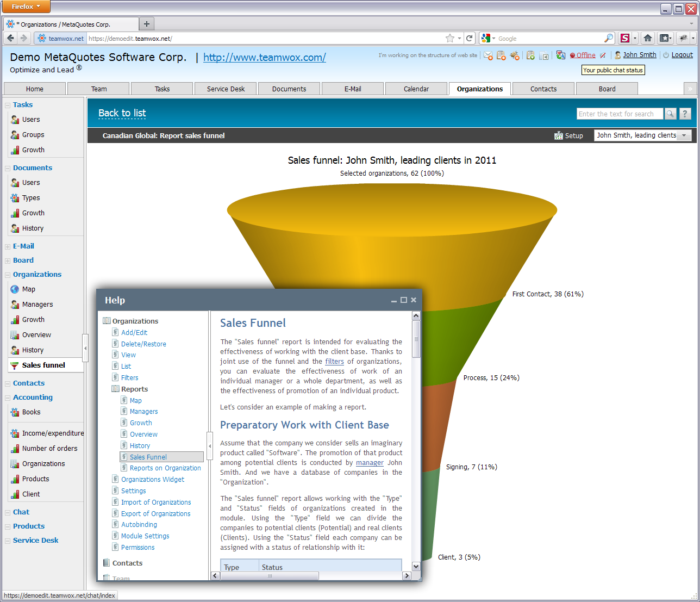700x602 pixels.
Task: Switch to the Service Desk tab
Action: [226, 89]
